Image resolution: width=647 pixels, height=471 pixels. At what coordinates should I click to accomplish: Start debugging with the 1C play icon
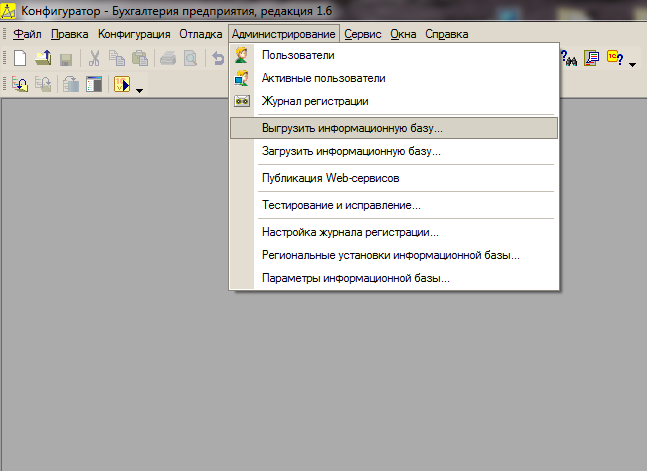click(x=122, y=84)
